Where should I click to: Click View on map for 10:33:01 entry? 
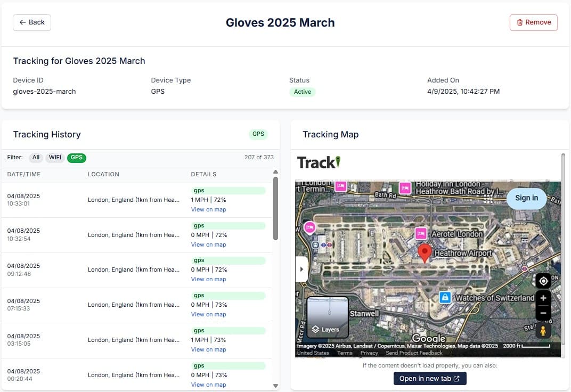(208, 209)
